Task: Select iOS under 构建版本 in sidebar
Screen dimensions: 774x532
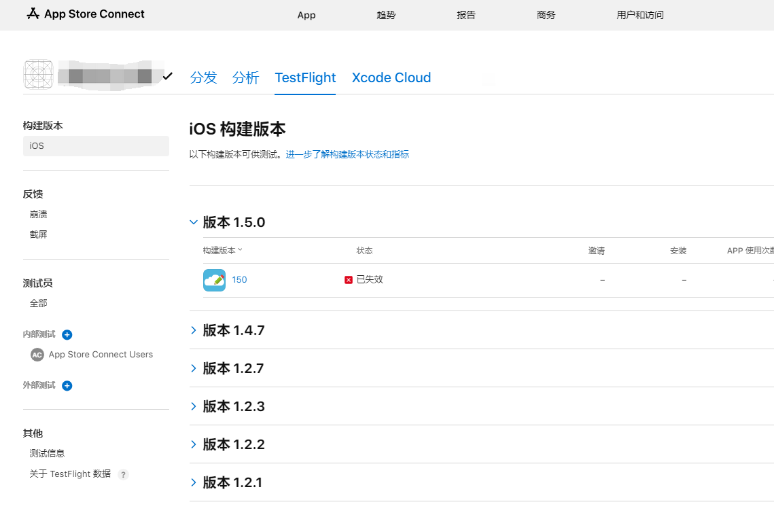Action: tap(96, 146)
